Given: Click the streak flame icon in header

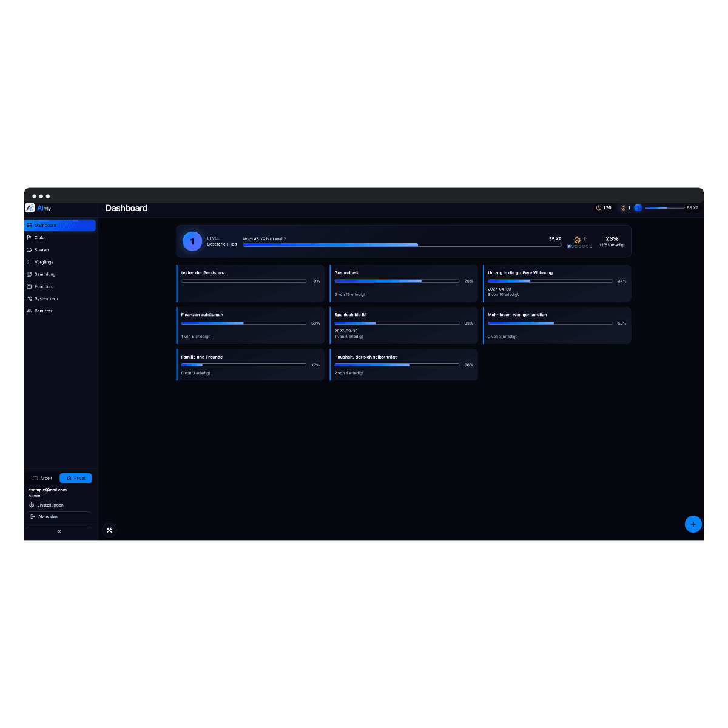Looking at the screenshot, I should pos(623,208).
